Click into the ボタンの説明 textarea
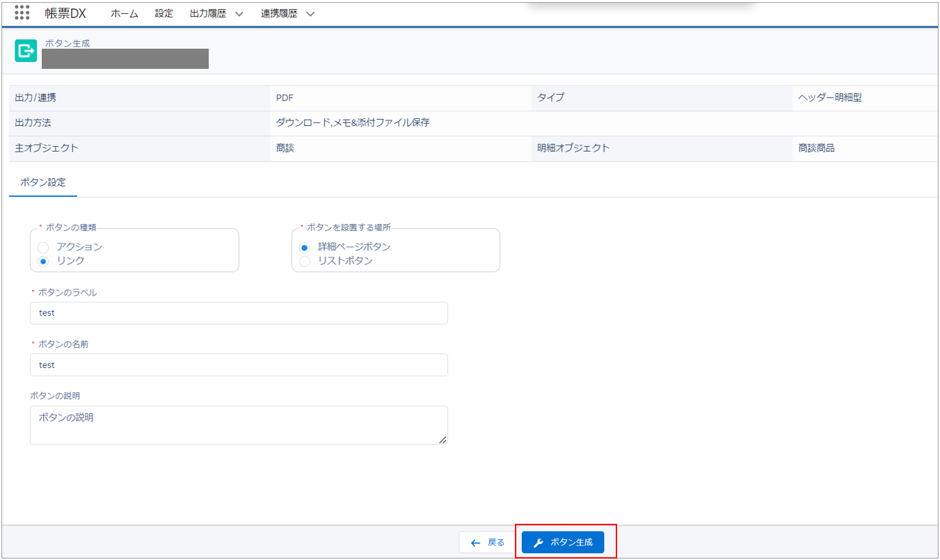Viewport: 940px width, 560px height. pos(239,424)
